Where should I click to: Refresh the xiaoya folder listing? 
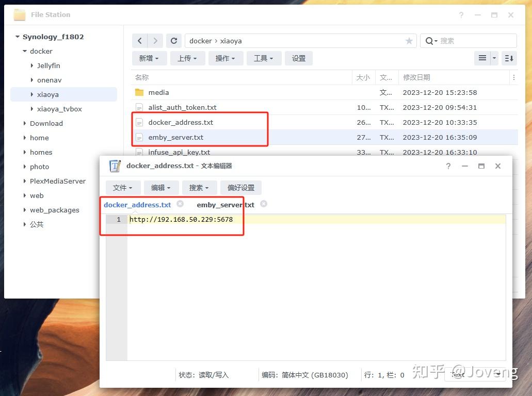pyautogui.click(x=174, y=41)
